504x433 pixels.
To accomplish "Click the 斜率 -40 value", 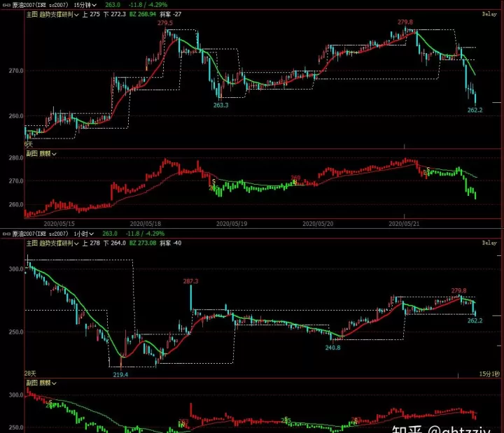I will pyautogui.click(x=170, y=243).
